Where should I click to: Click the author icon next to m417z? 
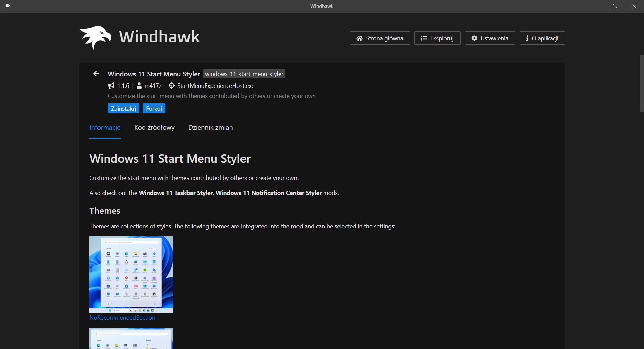139,86
